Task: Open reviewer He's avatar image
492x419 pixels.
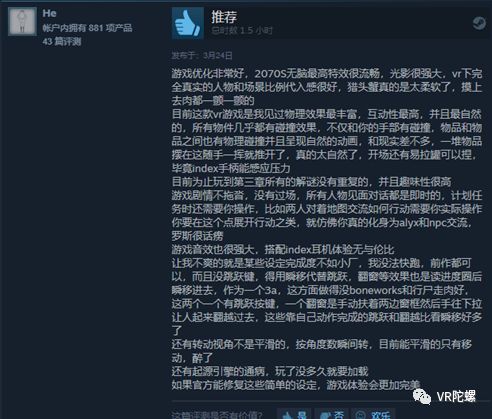Action: pyautogui.click(x=22, y=21)
